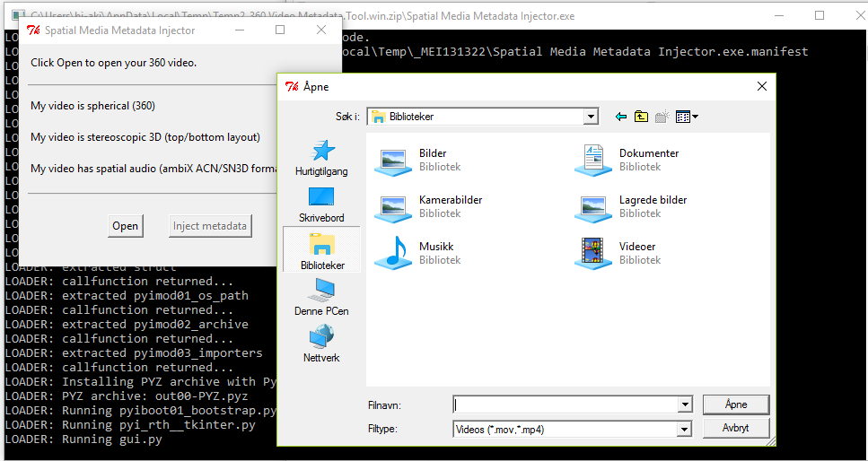Select Biblioteker in places sidebar
The height and width of the screenshot is (461, 868).
322,249
